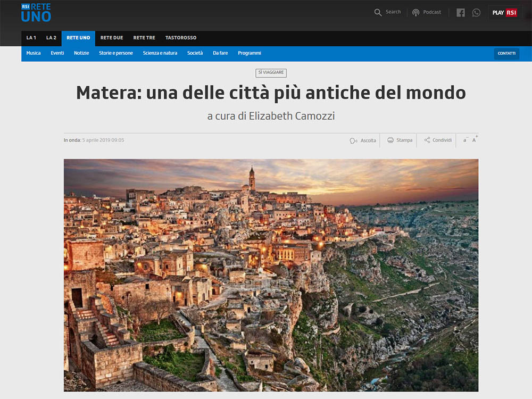Image resolution: width=532 pixels, height=399 pixels.
Task: Click the Ascolta label
Action: coord(368,140)
